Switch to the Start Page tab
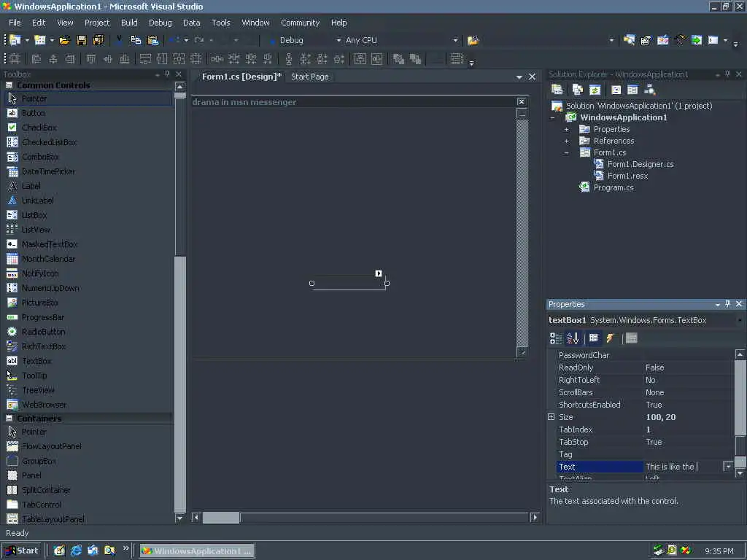The image size is (747, 560). point(309,77)
